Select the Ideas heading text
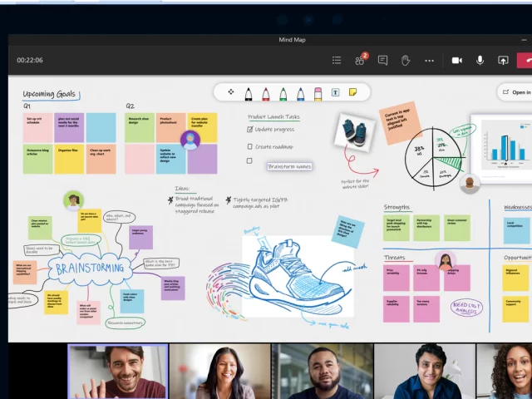 [182, 189]
